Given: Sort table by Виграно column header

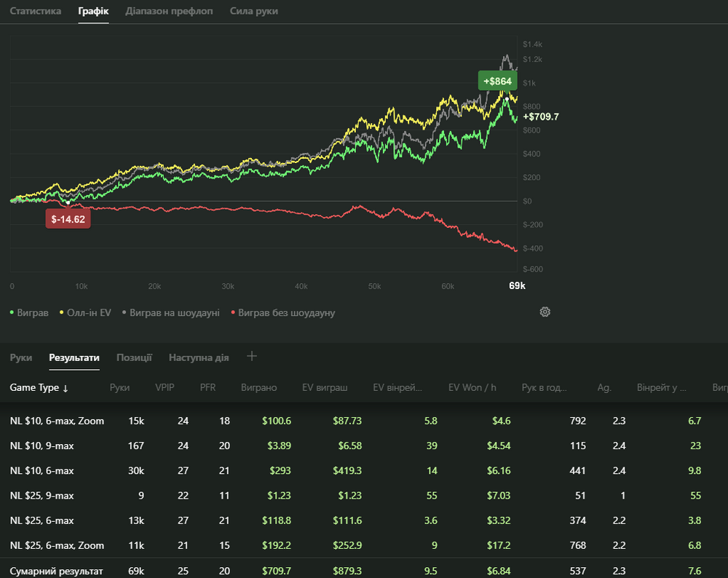Looking at the screenshot, I should [x=258, y=388].
